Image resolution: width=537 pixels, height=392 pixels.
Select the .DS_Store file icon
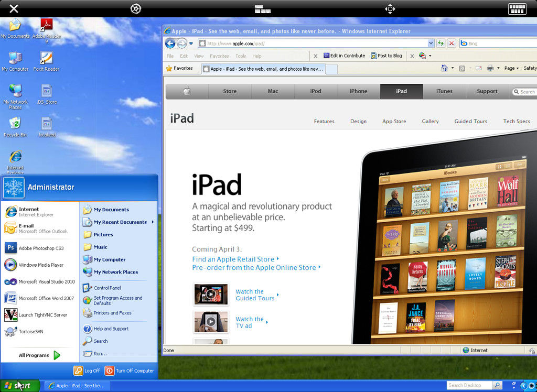tap(47, 94)
